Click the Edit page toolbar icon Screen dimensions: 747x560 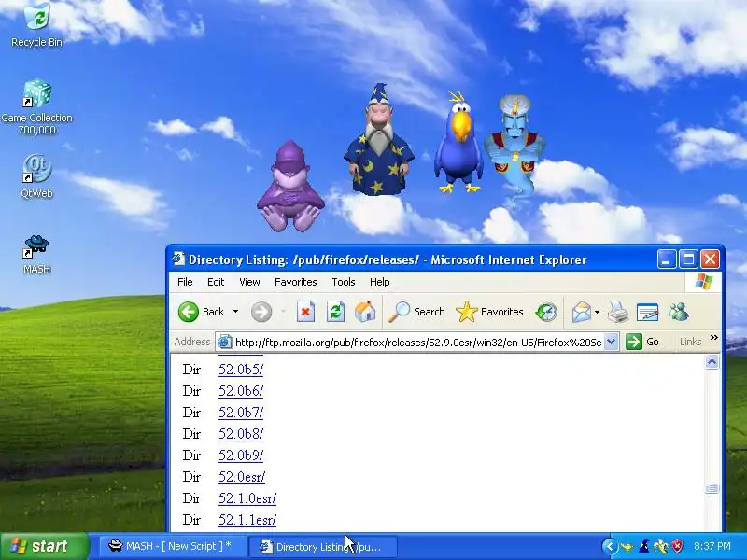(647, 313)
